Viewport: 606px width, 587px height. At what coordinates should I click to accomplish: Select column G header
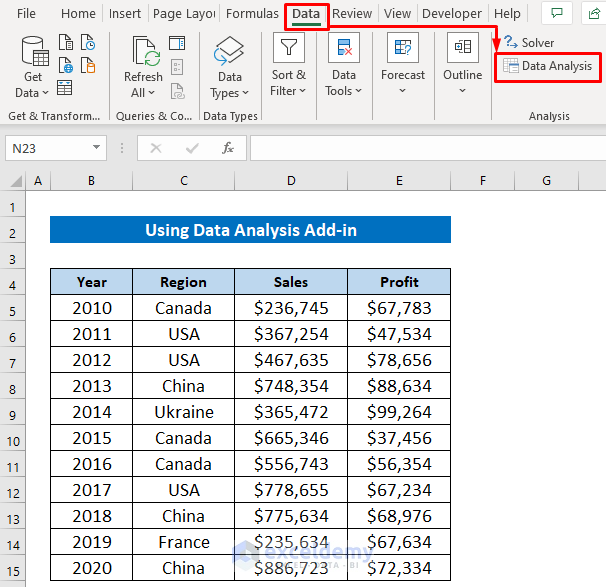[546, 180]
